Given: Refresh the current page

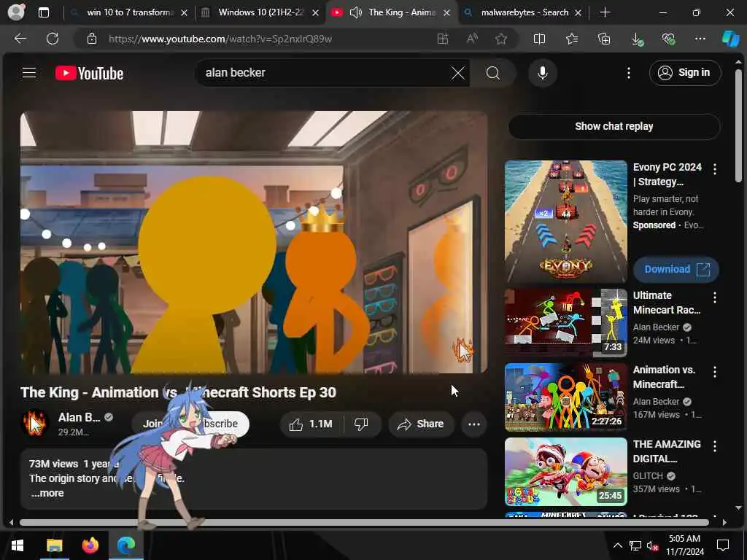Looking at the screenshot, I should click(x=53, y=39).
